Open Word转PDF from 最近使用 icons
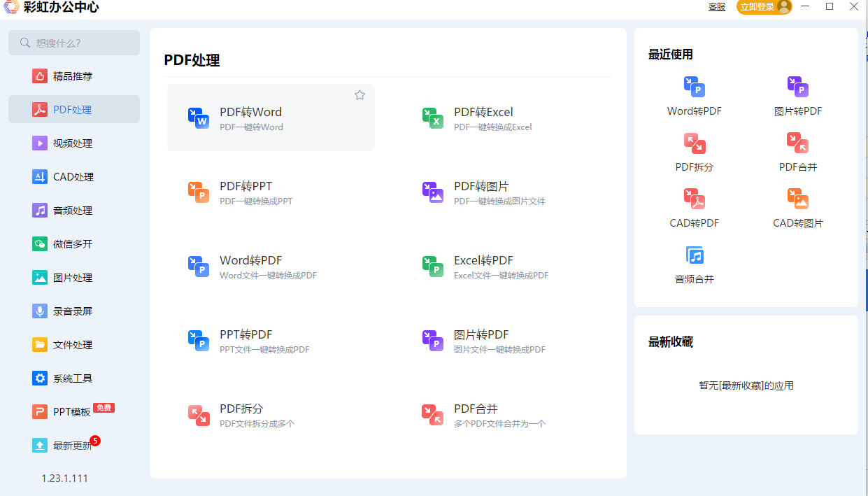This screenshot has height=496, width=868. coord(695,87)
